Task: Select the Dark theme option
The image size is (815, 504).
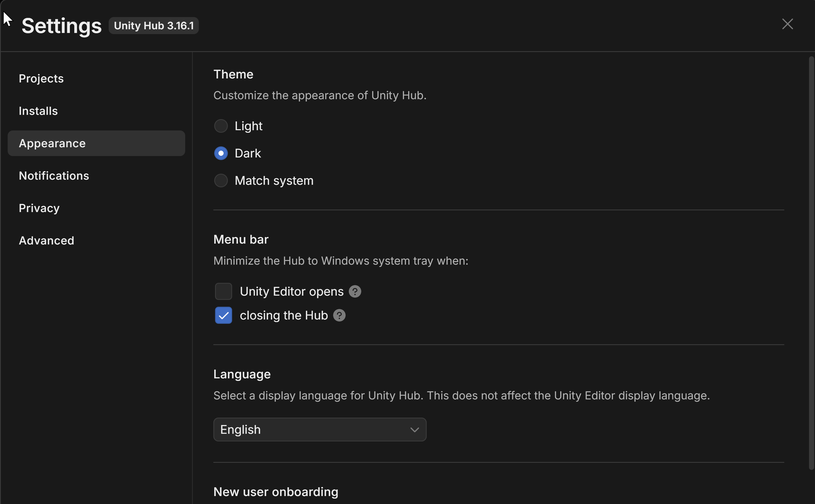Action: 221,153
